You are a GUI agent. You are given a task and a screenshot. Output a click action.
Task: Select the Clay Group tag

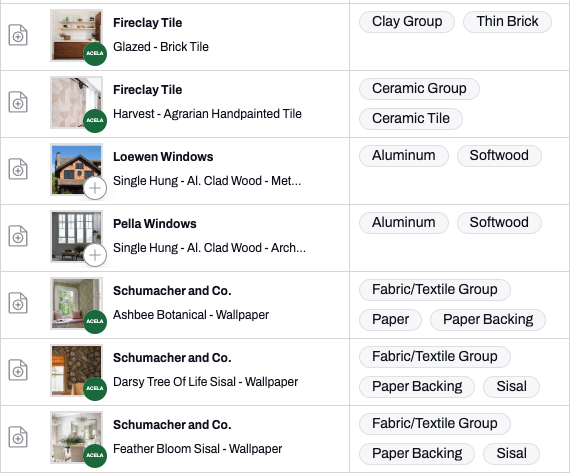pyautogui.click(x=407, y=21)
